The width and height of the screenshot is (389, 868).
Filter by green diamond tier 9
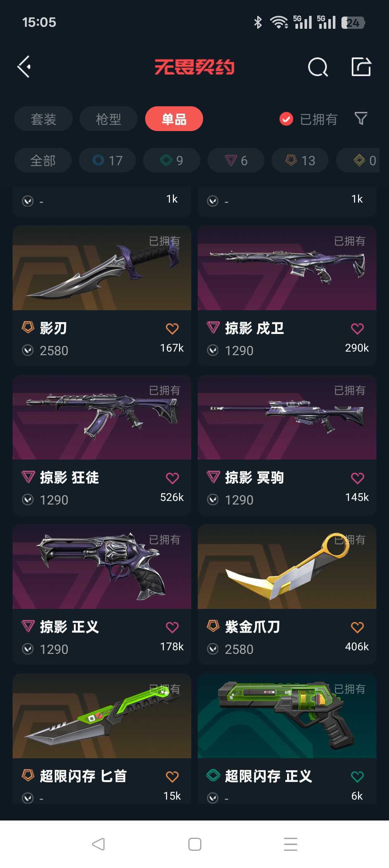pos(171,160)
